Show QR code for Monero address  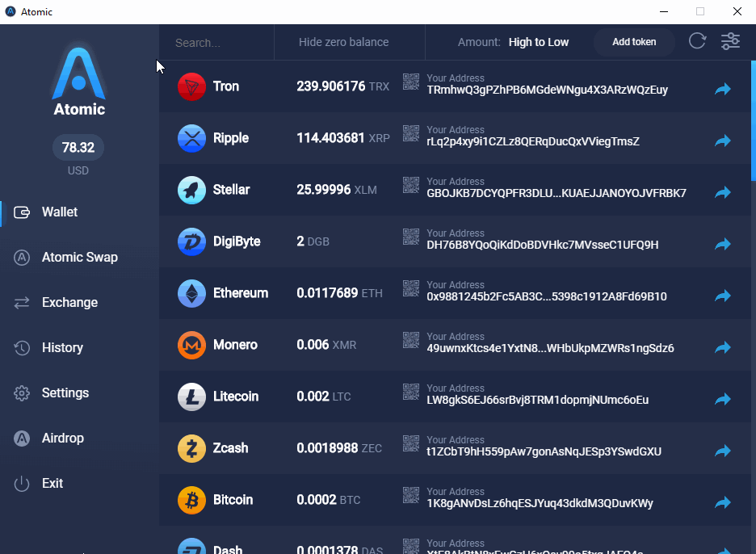[411, 340]
